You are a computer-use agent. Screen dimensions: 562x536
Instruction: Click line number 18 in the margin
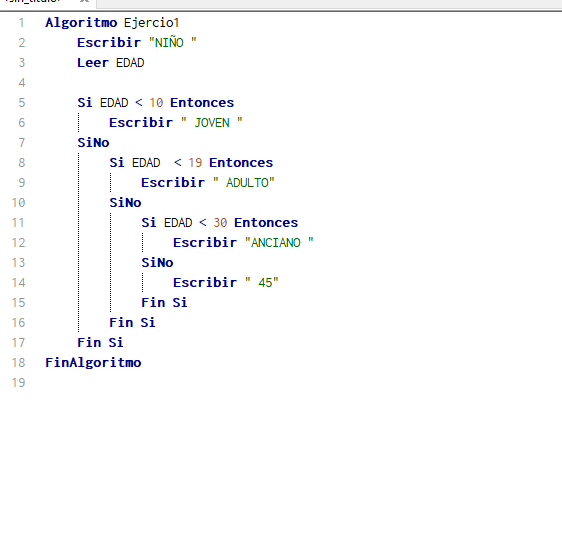click(x=18, y=363)
